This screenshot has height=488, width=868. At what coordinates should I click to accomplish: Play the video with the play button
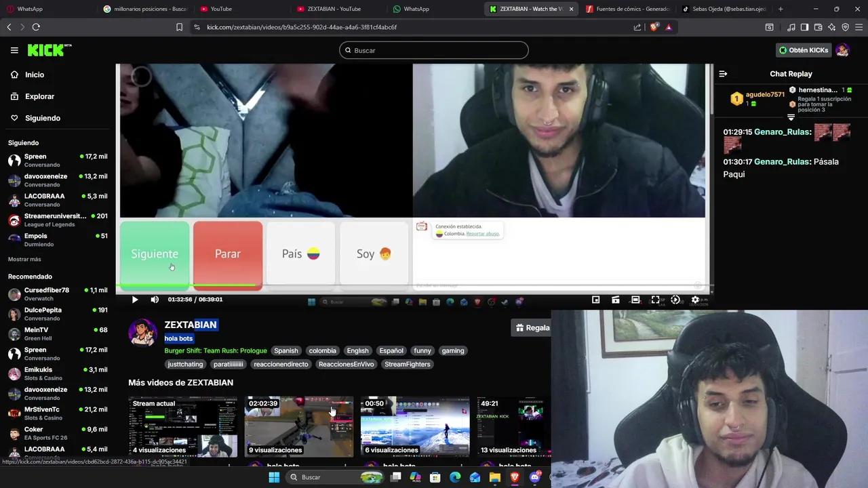tap(135, 300)
